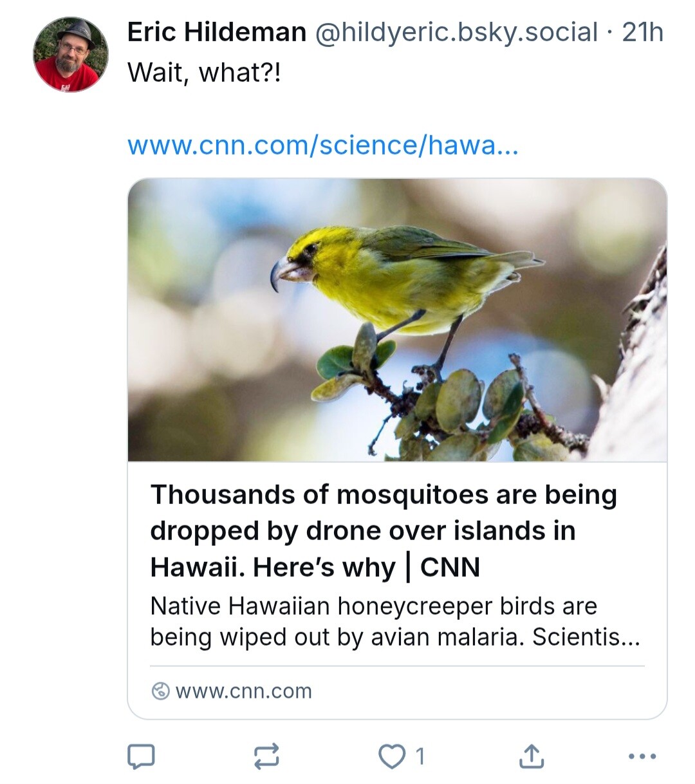Click the Native Hawaiian honeycreeper description text
Viewport: 695px width, 784px height.
click(395, 622)
